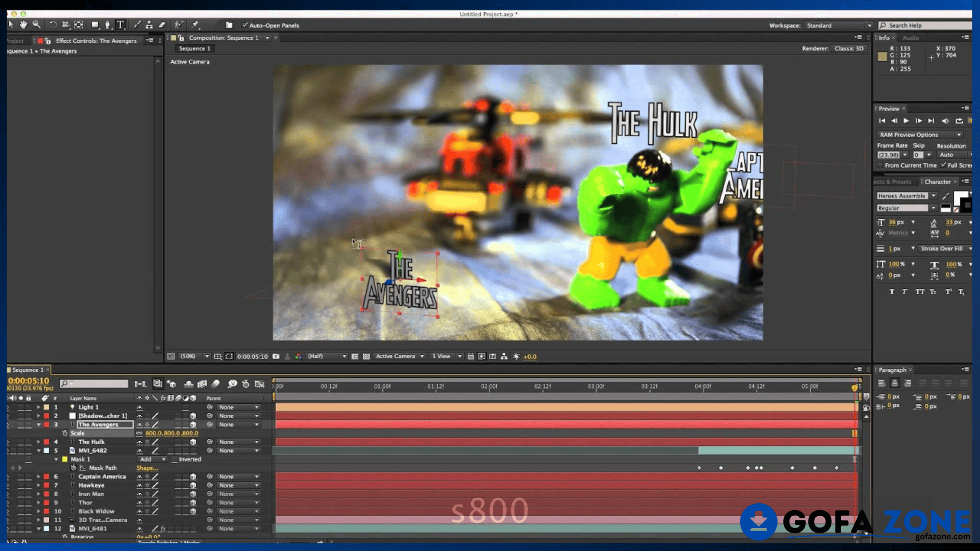
Task: Toggle Auto-Open Panels checkbox
Action: click(x=245, y=25)
